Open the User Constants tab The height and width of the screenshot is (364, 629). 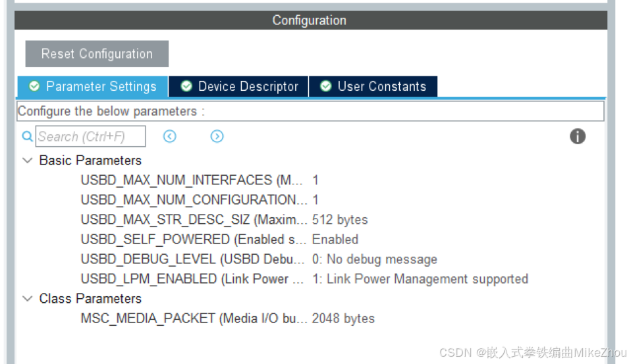tap(373, 86)
